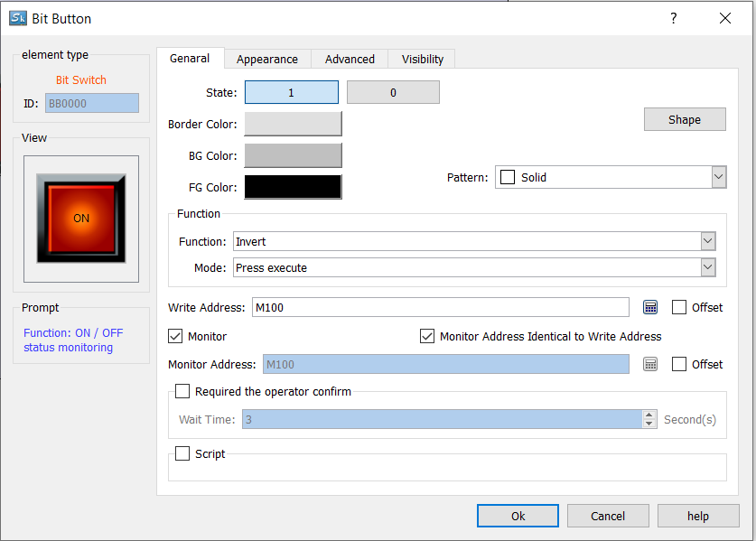Screen dimensions: 756x541
Task: Click the Monitor Address field
Action: 446,364
